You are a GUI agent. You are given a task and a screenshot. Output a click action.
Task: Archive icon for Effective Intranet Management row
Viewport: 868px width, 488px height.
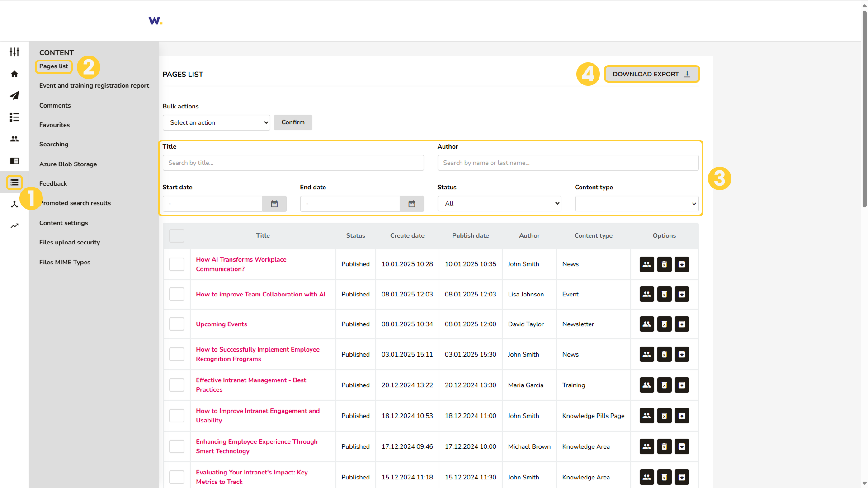tap(682, 385)
